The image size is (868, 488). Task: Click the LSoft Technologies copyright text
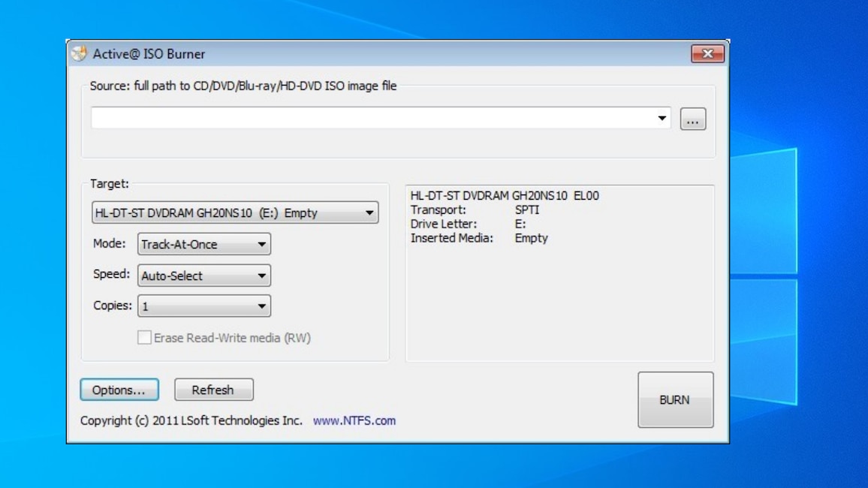tap(191, 421)
